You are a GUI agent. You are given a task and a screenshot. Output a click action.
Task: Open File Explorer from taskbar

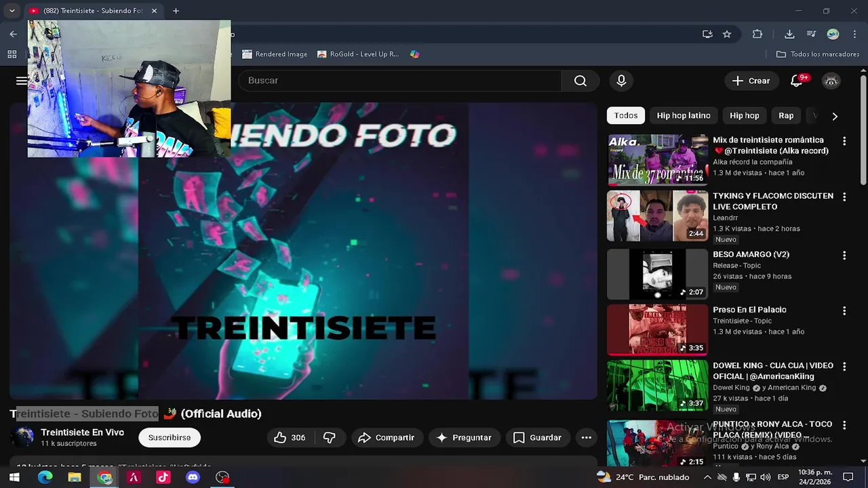(x=75, y=477)
